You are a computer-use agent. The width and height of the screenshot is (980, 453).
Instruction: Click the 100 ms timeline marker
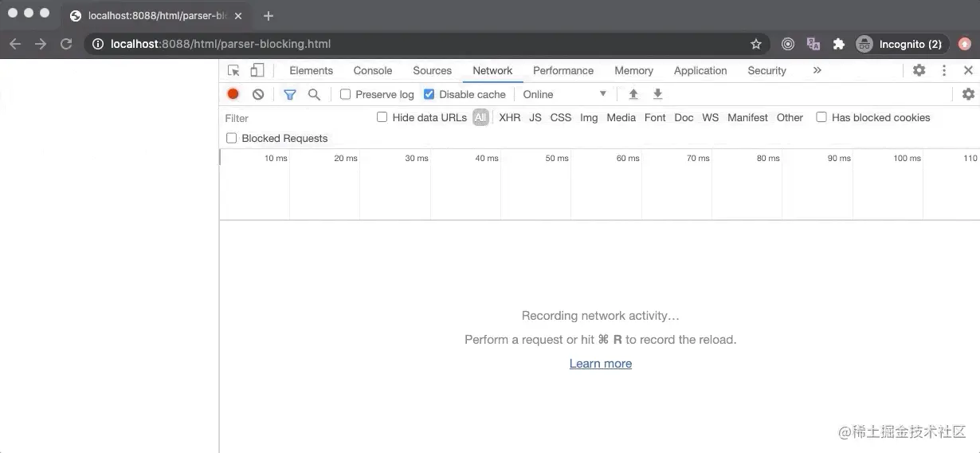[x=907, y=158]
